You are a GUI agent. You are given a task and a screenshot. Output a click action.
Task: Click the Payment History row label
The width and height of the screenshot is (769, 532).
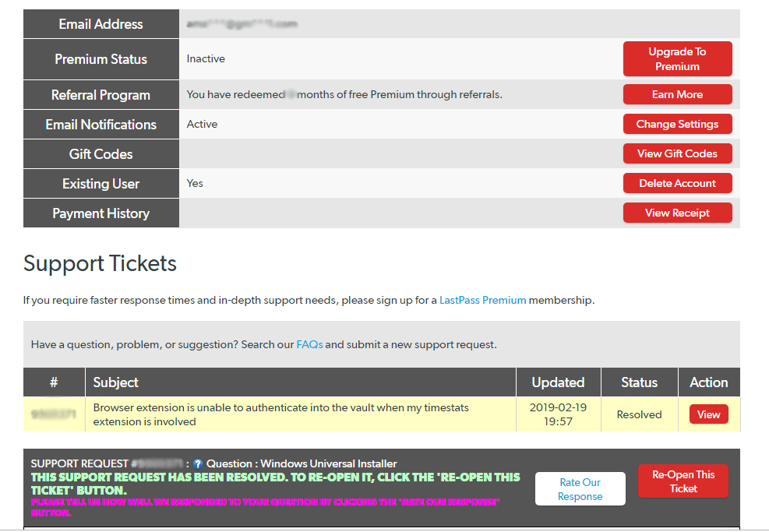101,213
